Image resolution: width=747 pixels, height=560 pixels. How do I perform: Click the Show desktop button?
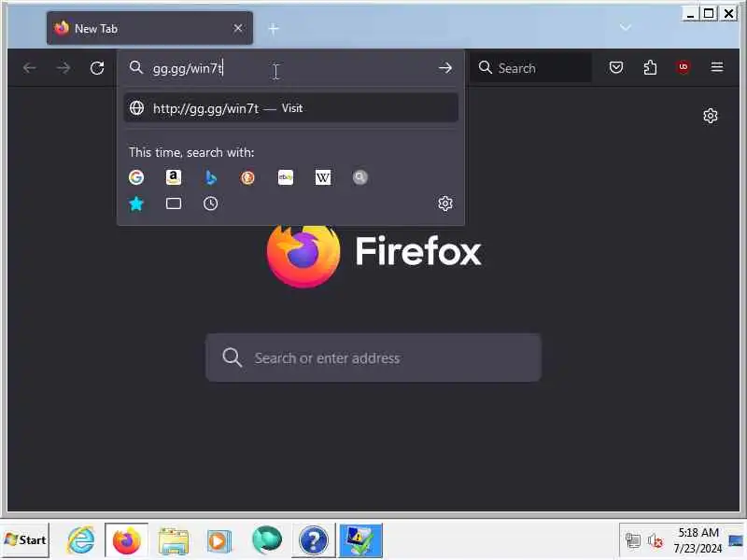coord(736,540)
